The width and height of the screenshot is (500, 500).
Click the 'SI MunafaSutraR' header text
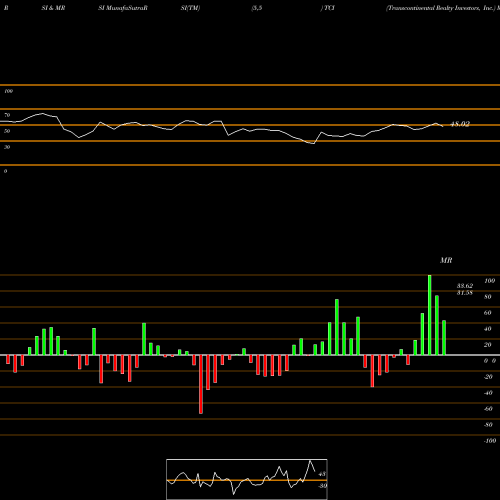coord(123,8)
